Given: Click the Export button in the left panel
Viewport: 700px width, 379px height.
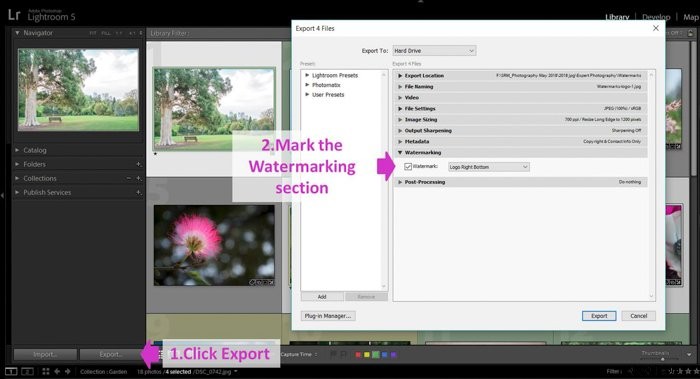Looking at the screenshot, I should pyautogui.click(x=110, y=354).
